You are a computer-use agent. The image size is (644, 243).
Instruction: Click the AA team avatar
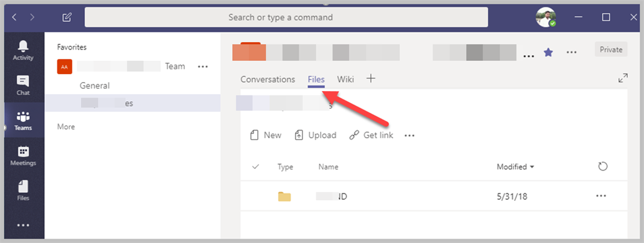[x=65, y=67]
